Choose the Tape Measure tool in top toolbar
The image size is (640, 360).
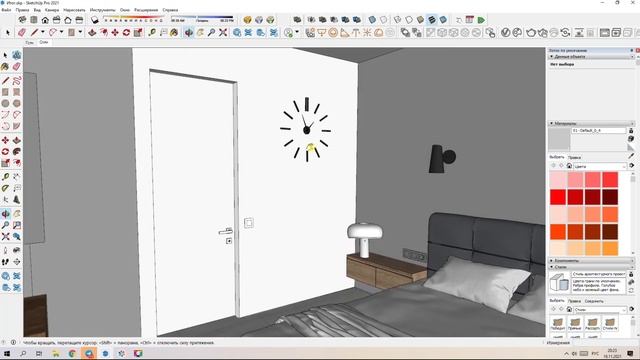pos(152,32)
